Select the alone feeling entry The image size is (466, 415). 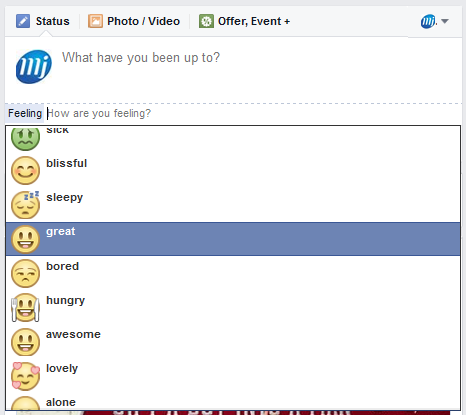click(233, 402)
